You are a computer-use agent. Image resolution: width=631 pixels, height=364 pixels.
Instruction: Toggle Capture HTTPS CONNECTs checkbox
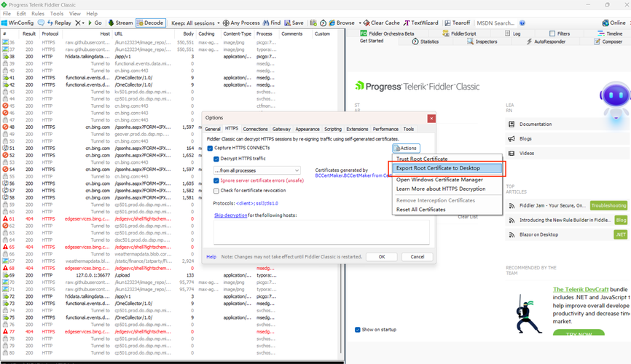coord(210,148)
